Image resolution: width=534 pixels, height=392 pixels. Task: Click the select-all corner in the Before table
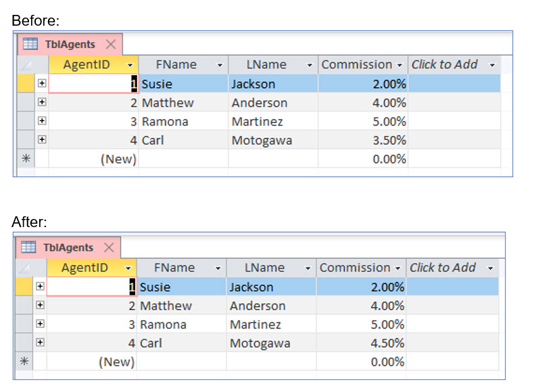26,65
